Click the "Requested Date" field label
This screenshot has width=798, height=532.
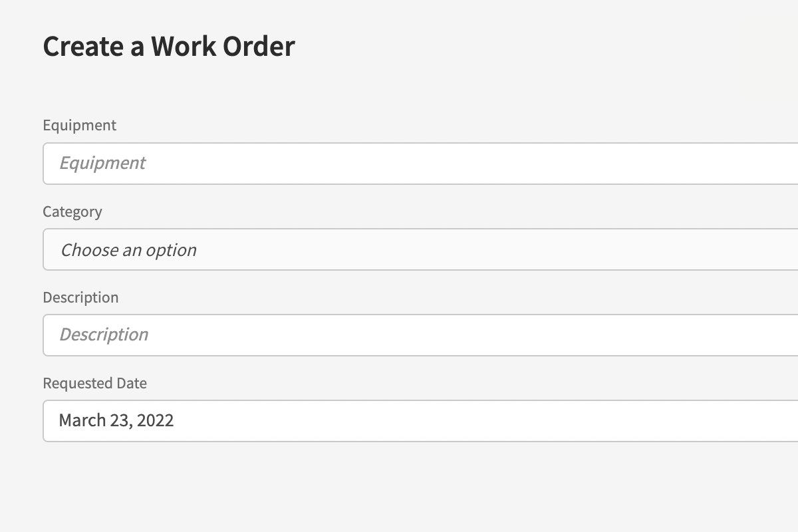tap(94, 383)
